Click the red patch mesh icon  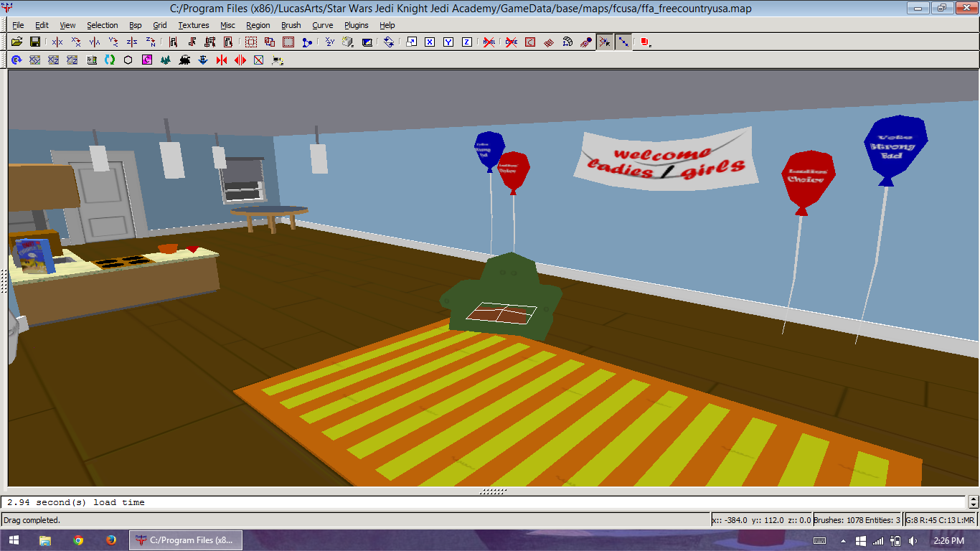pyautogui.click(x=549, y=42)
